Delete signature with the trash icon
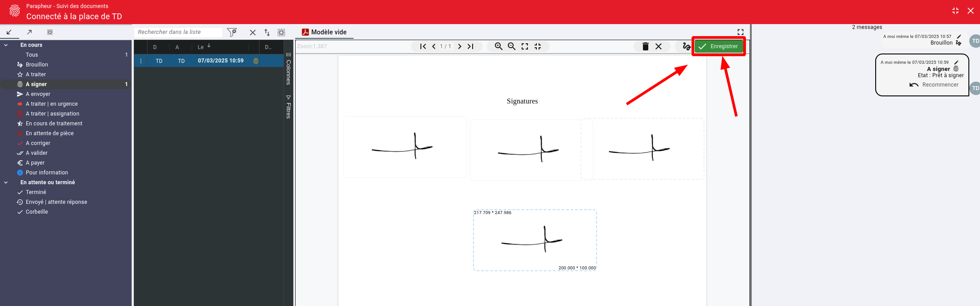The height and width of the screenshot is (306, 980). point(645,46)
